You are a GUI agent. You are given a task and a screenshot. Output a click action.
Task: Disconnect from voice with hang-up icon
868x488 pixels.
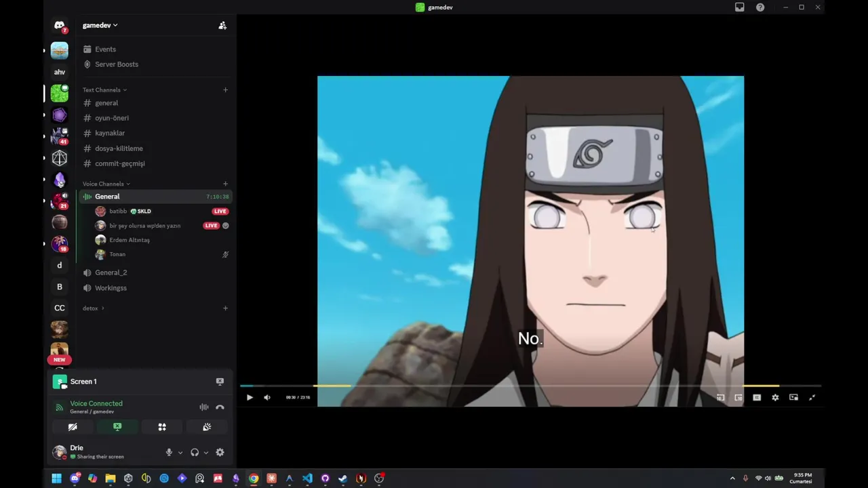(x=220, y=407)
